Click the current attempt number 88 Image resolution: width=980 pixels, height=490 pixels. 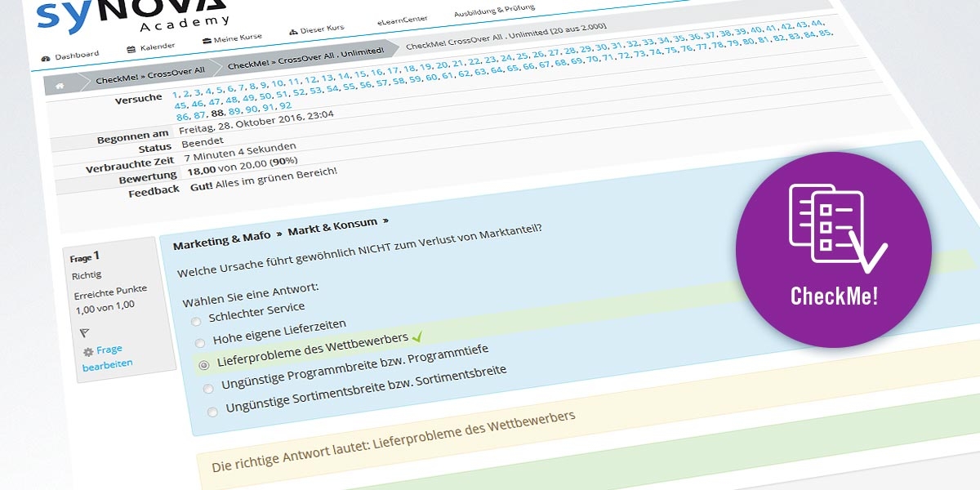tap(217, 114)
